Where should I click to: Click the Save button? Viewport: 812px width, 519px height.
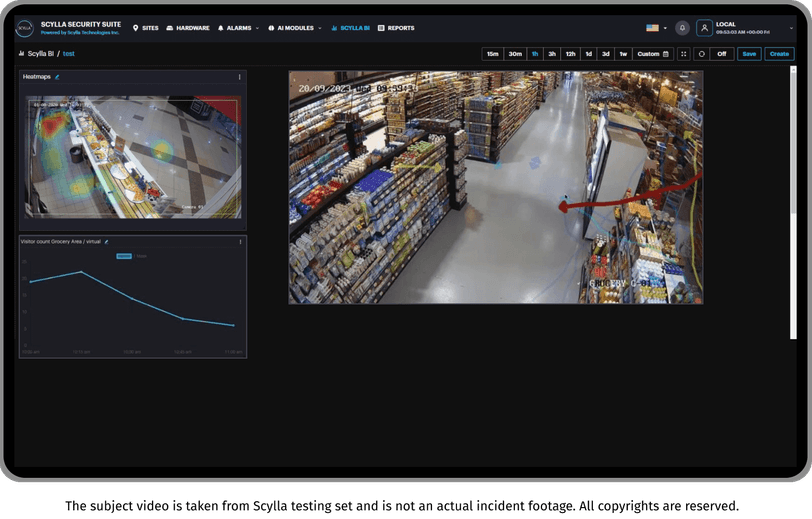(749, 54)
